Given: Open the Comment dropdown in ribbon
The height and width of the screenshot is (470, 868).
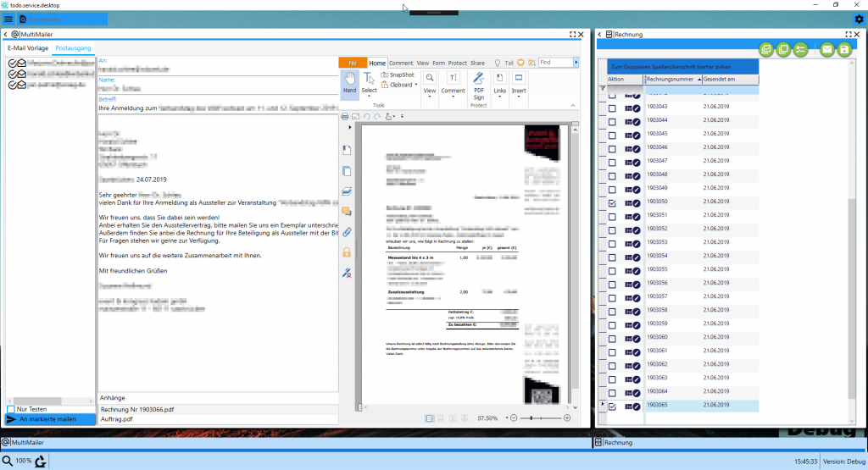Looking at the screenshot, I should pyautogui.click(x=453, y=97).
